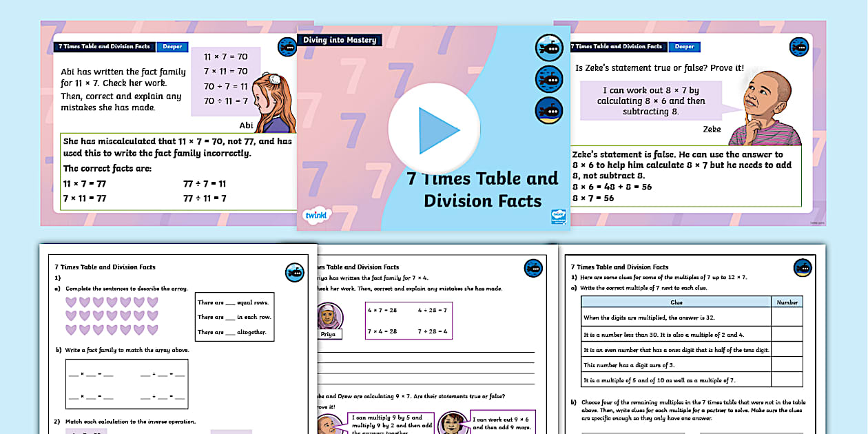The width and height of the screenshot is (868, 434).
Task: Click the top submarine icon on title slide
Action: coord(548,48)
